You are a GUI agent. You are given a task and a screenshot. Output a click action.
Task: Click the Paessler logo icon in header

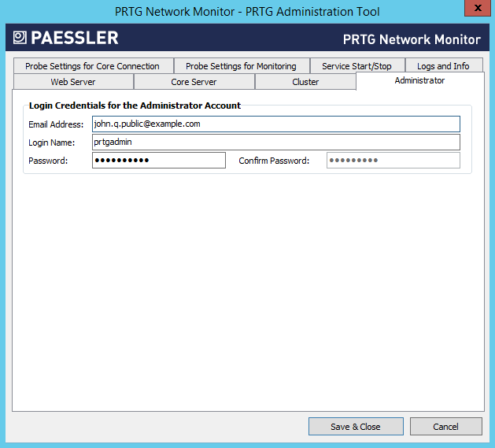(x=20, y=39)
